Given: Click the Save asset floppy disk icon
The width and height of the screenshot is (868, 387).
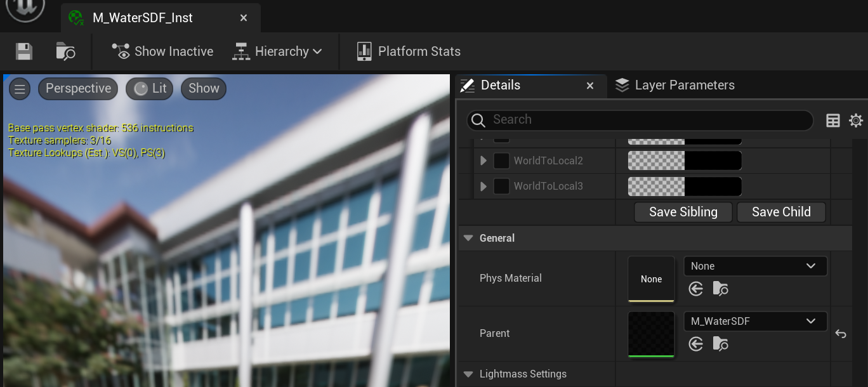Looking at the screenshot, I should 24,51.
